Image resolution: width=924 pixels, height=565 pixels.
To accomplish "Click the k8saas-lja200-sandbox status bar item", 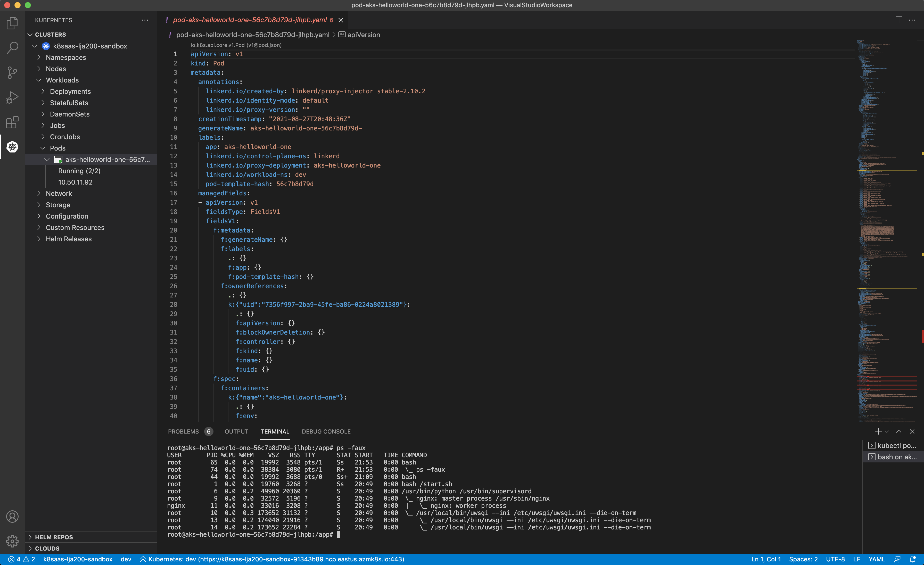I will (x=78, y=559).
